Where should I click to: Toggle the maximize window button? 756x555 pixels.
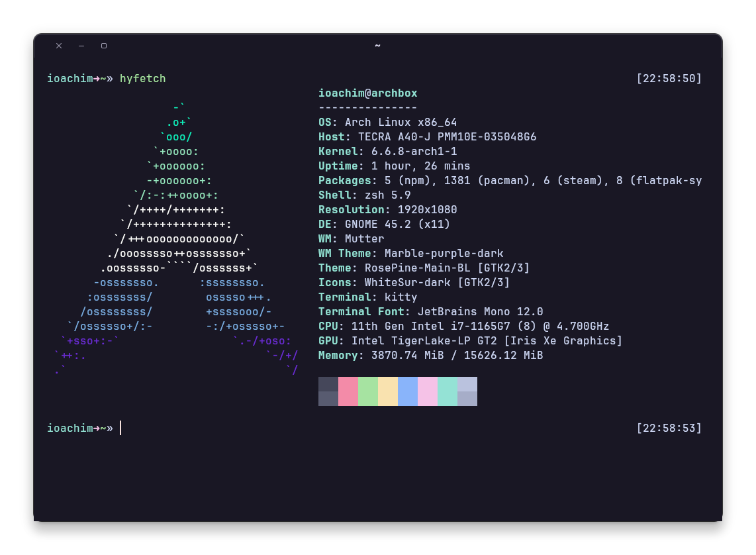pos(103,46)
